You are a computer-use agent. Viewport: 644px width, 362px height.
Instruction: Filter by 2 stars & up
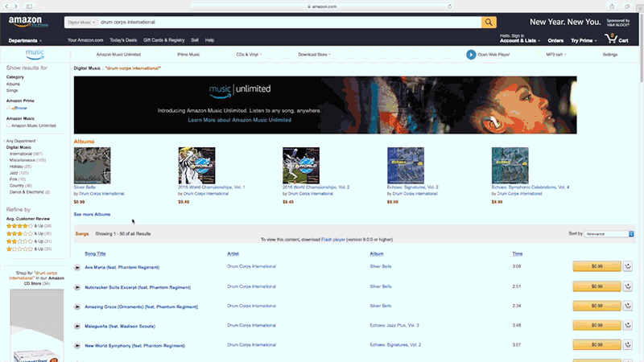pos(29,241)
